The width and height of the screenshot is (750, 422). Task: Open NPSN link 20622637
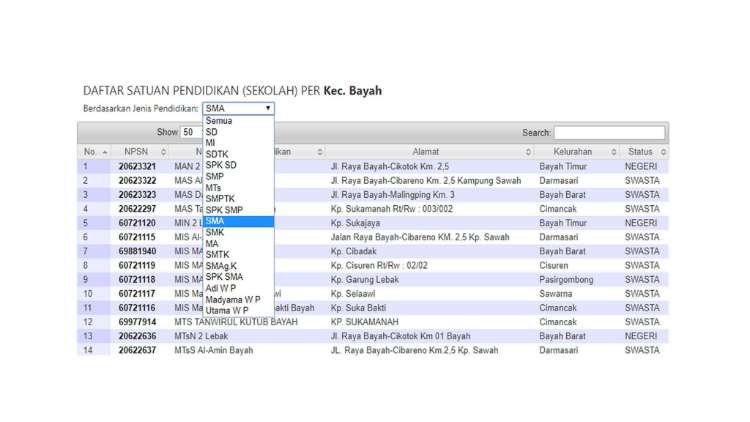click(x=136, y=350)
